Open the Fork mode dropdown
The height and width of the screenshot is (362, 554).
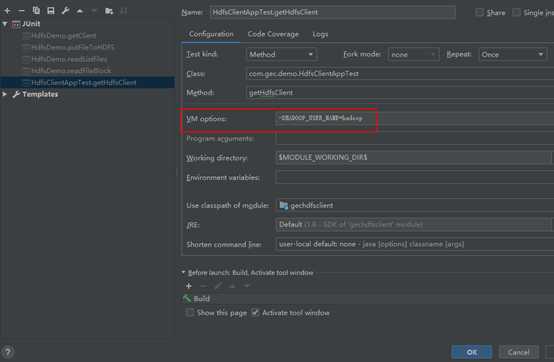click(413, 54)
